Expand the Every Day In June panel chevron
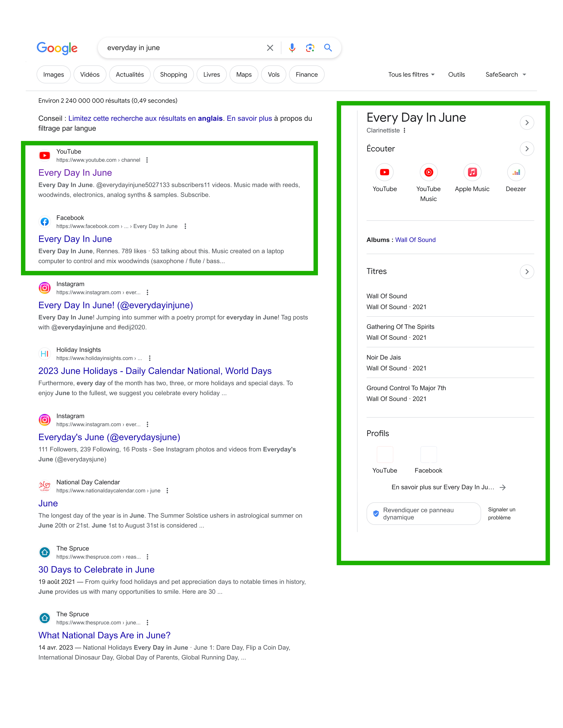The image size is (563, 728). click(527, 123)
